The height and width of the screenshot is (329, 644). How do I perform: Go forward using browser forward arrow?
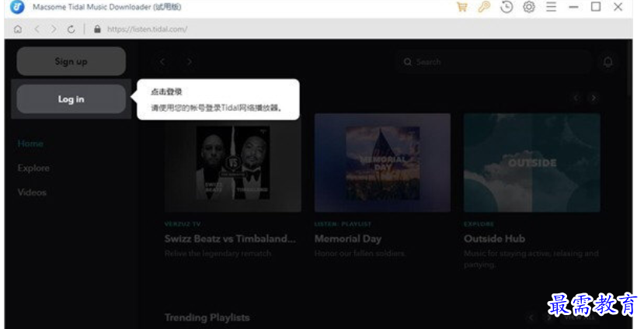coord(54,29)
